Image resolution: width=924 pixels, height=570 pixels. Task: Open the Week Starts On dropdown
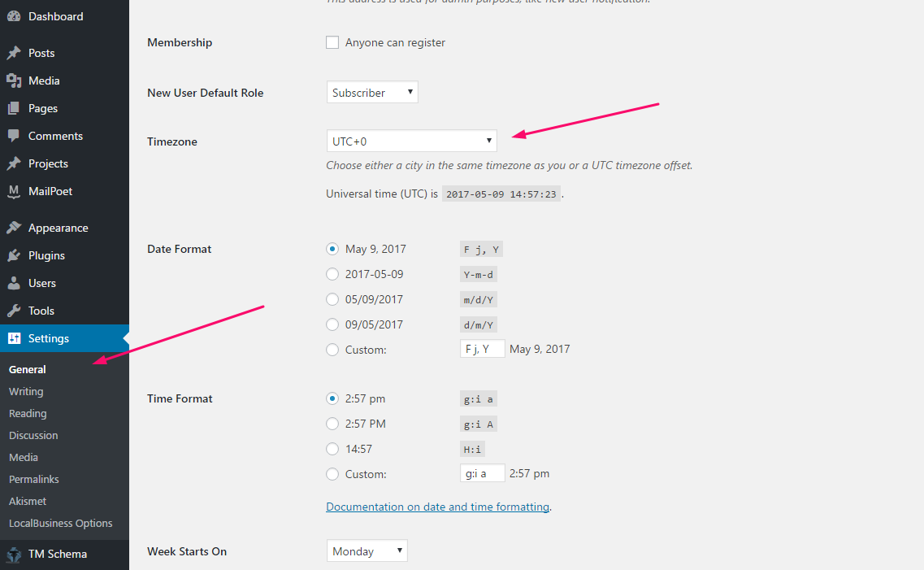pos(367,550)
